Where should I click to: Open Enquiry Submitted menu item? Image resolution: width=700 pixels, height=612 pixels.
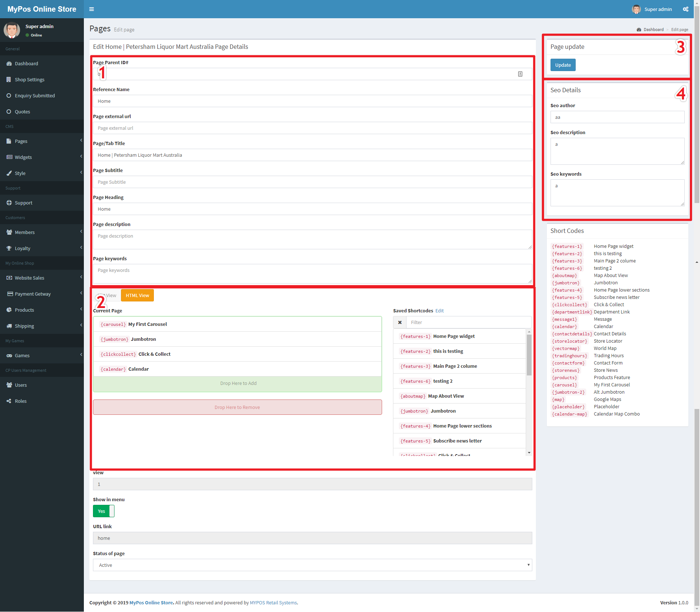pos(35,95)
